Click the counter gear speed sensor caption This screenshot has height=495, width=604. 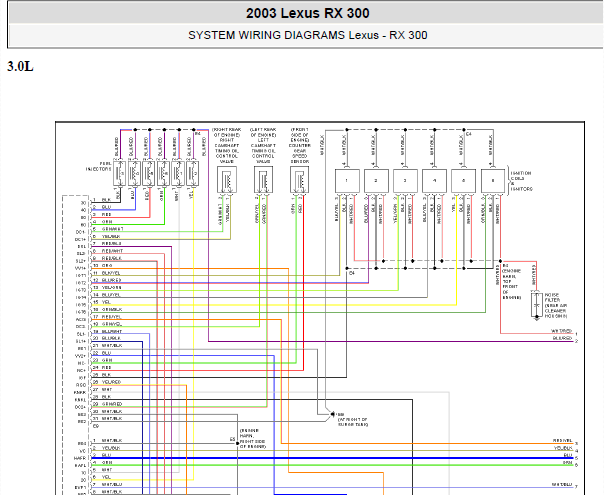coord(300,146)
